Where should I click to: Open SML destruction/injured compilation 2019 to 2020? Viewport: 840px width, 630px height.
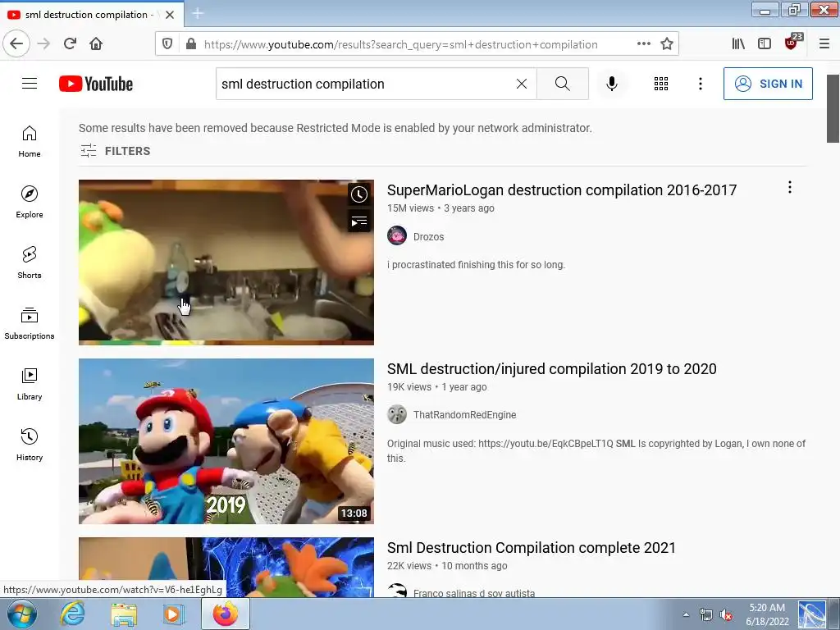tap(551, 369)
